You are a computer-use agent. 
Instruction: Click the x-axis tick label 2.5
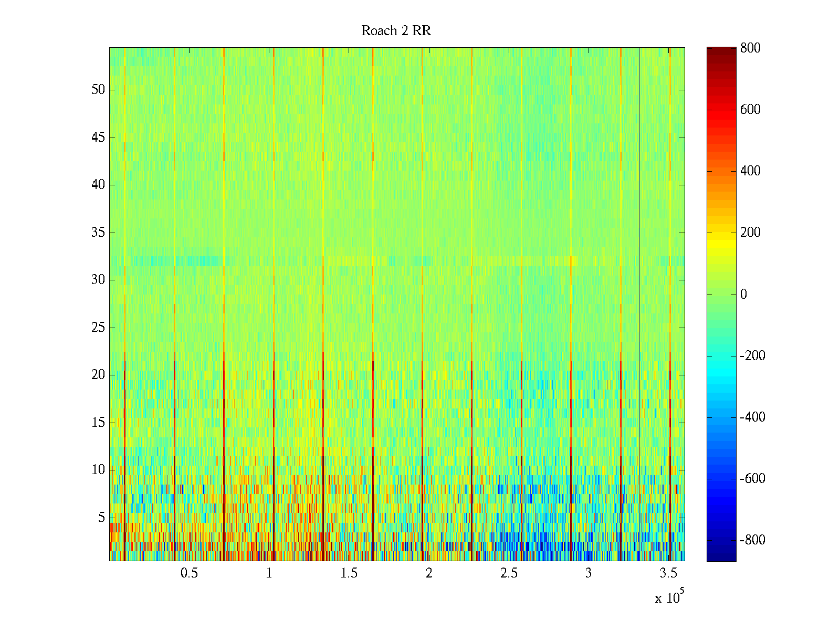[x=509, y=573]
